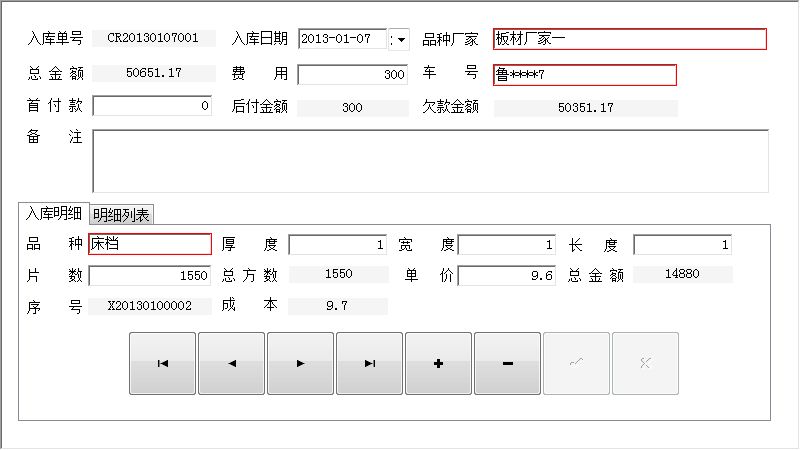Image resolution: width=800 pixels, height=450 pixels.
Task: Click the 首付款 input field
Action: tap(152, 106)
